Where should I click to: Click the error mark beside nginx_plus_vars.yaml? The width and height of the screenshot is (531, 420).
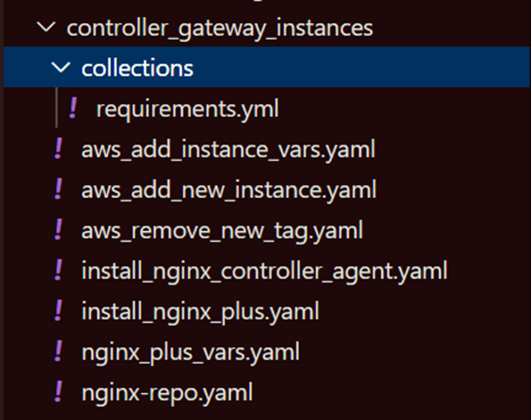[x=60, y=352]
